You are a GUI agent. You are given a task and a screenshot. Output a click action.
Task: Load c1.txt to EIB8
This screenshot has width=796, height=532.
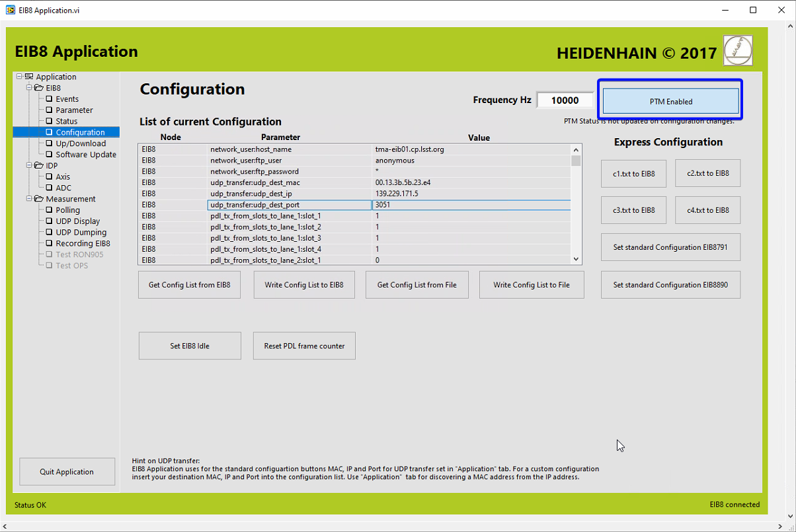[634, 173]
